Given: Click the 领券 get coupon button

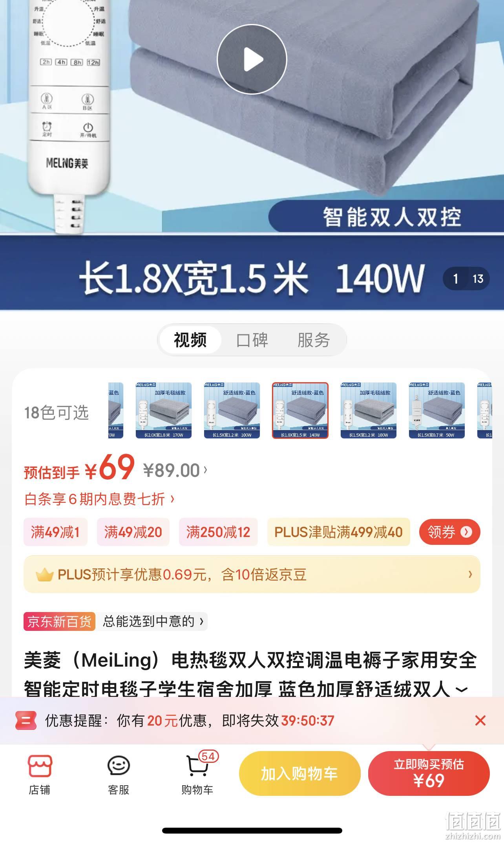Looking at the screenshot, I should pyautogui.click(x=449, y=532).
